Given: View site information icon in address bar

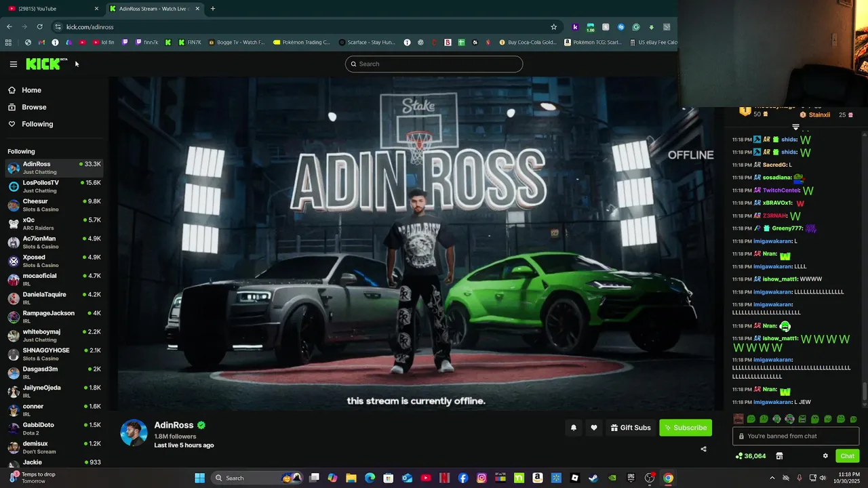Looking at the screenshot, I should 58,27.
